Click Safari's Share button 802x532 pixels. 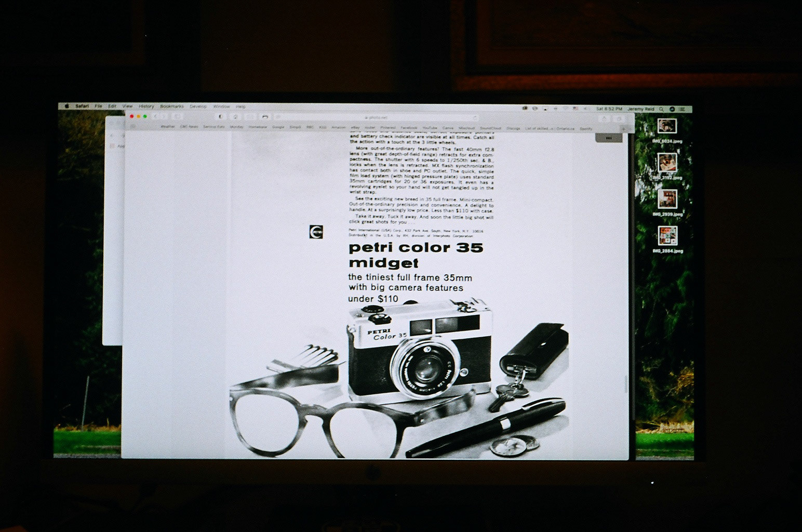tap(604, 119)
